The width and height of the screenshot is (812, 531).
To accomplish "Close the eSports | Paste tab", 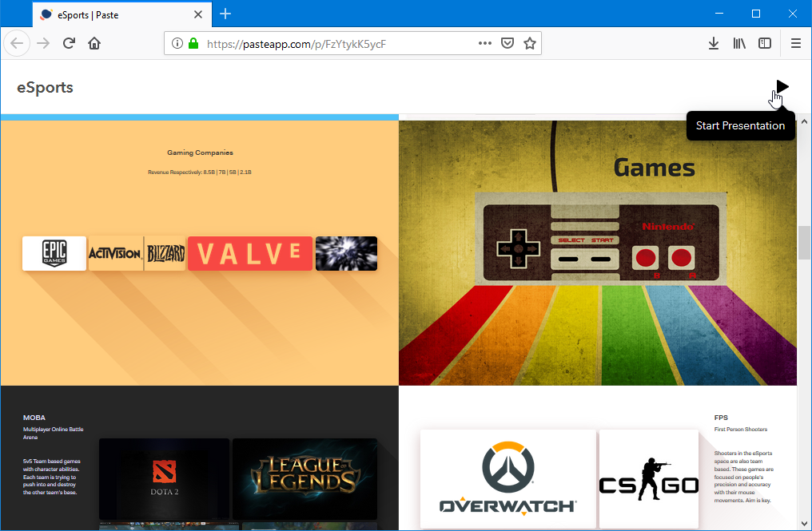I will 198,14.
